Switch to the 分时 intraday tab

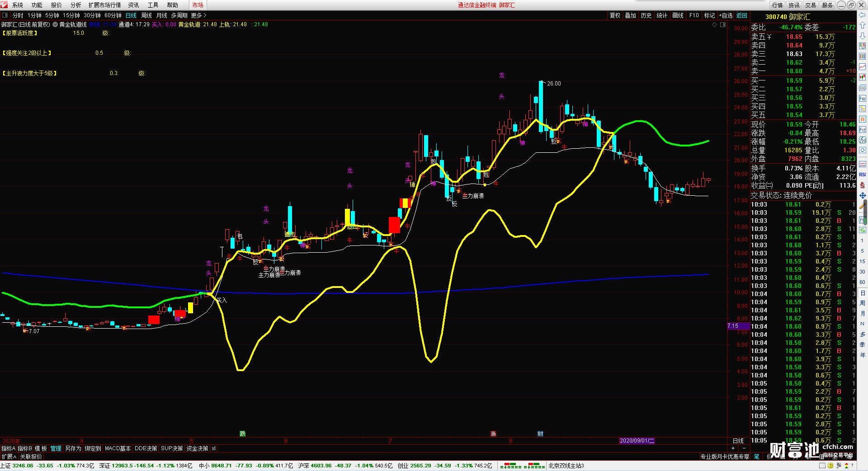(18, 15)
